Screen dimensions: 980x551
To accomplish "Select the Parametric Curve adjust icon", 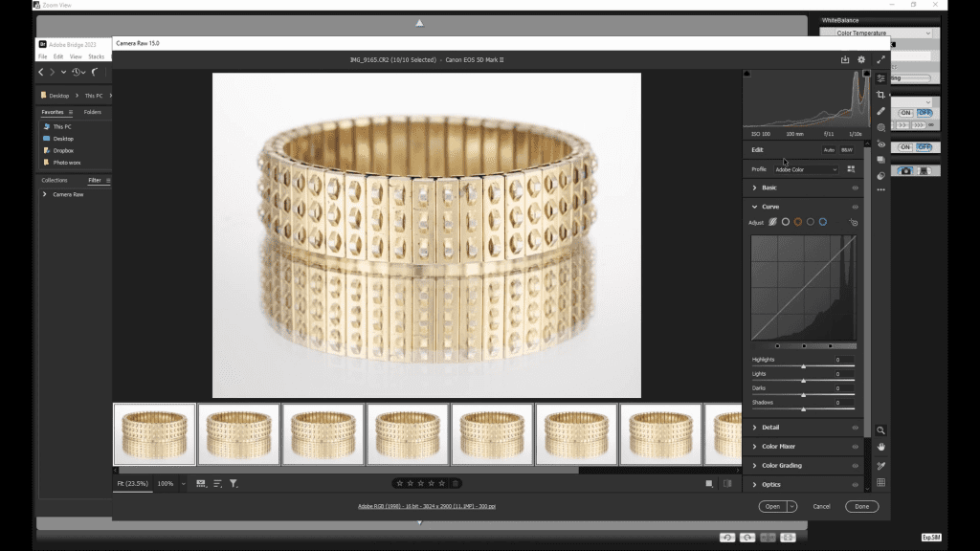I will tap(772, 222).
